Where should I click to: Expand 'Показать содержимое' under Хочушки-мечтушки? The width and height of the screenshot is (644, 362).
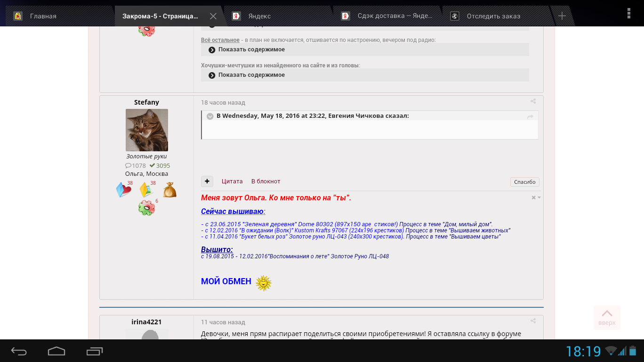pyautogui.click(x=251, y=75)
